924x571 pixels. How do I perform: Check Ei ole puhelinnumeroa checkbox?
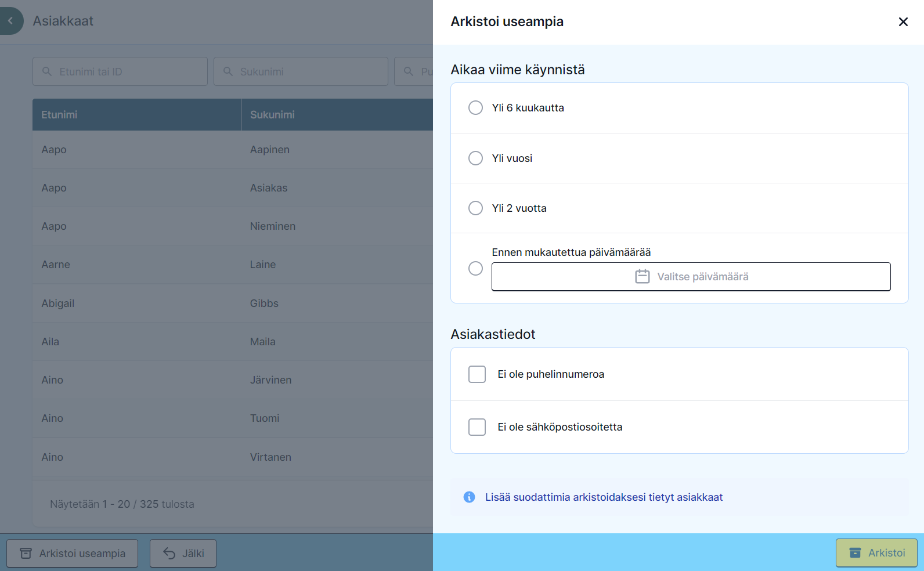[x=477, y=374]
